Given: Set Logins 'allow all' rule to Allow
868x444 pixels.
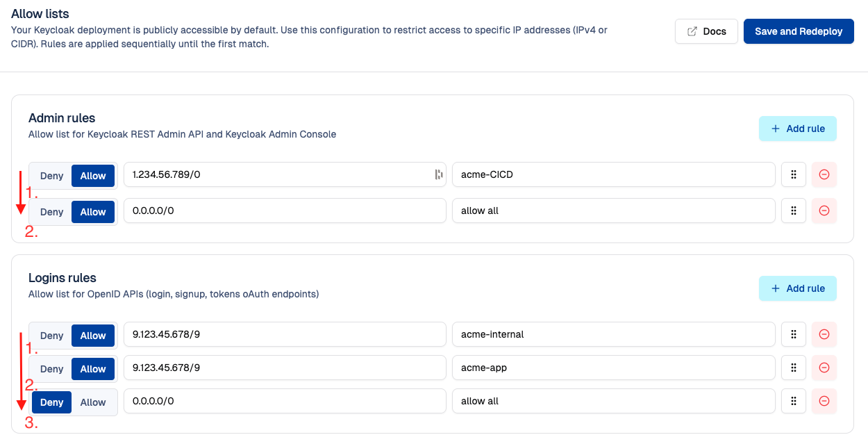Looking at the screenshot, I should (x=93, y=402).
